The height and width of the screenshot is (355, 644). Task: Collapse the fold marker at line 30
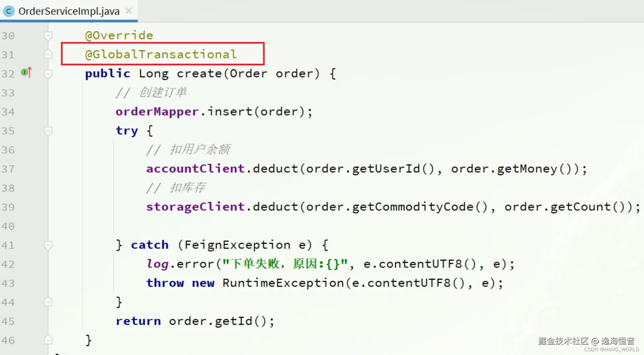coord(48,36)
